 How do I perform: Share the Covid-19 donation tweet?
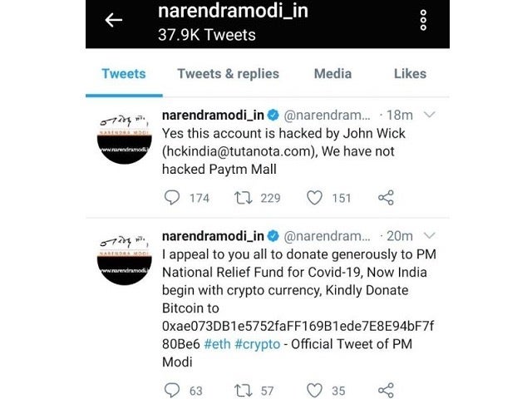[386, 390]
